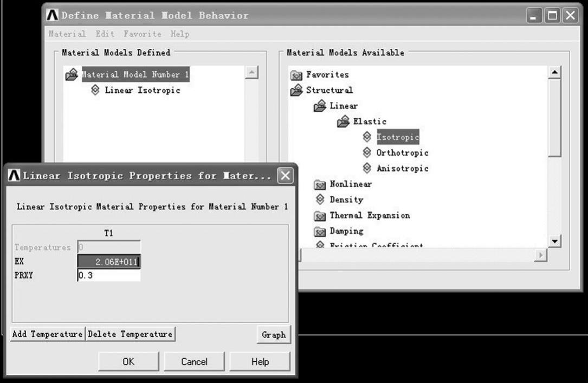Select Material Model Number 1
Viewport: 588px width, 383px height.
click(135, 74)
